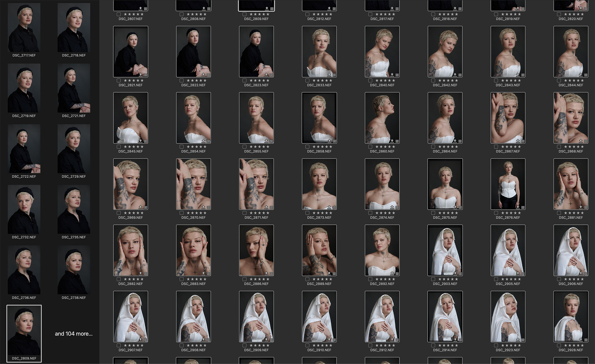Viewport: 595px width, 364px height.
Task: Click the 'and 104 more...' link
Action: tap(73, 334)
